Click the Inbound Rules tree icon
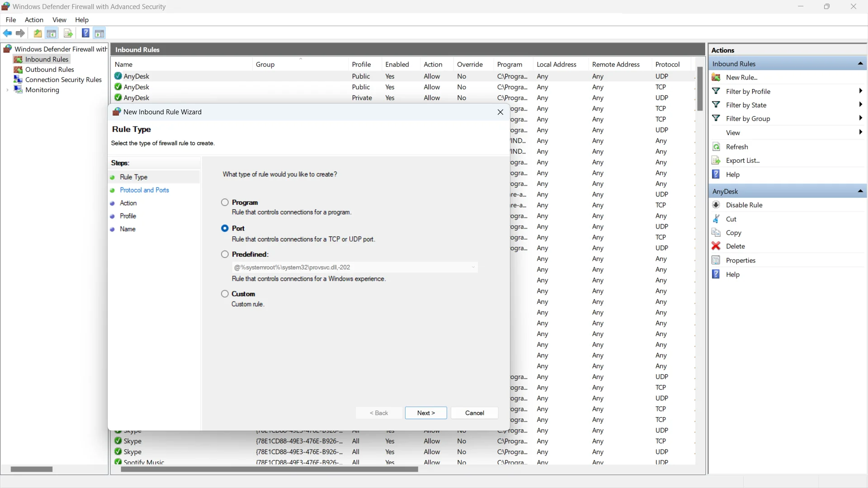Image resolution: width=868 pixels, height=488 pixels. (x=18, y=59)
